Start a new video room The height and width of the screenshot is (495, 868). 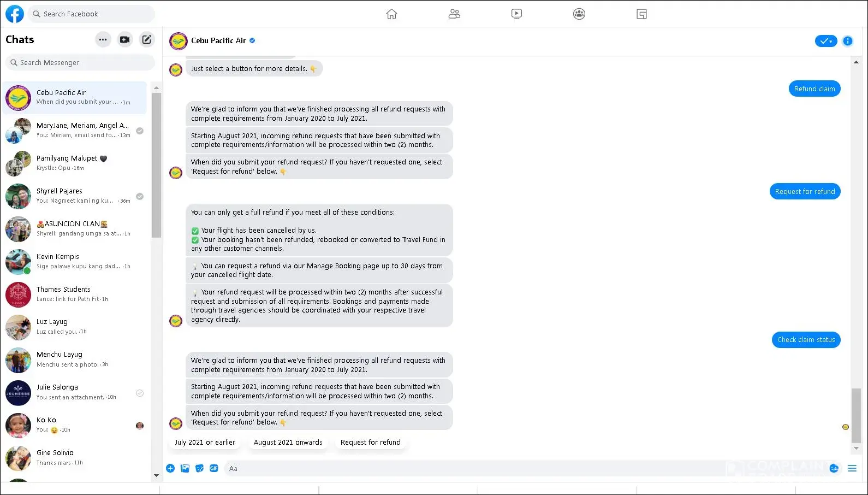[125, 39]
